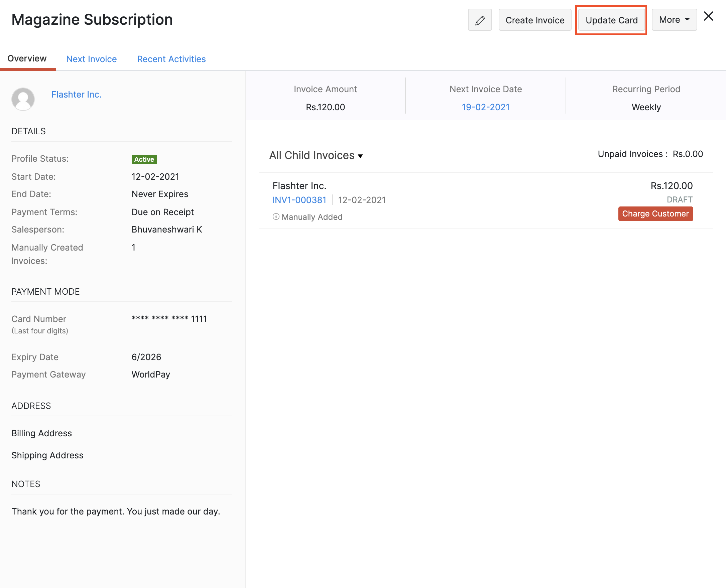Image resolution: width=726 pixels, height=588 pixels.
Task: Open the More dropdown menu
Action: [674, 20]
